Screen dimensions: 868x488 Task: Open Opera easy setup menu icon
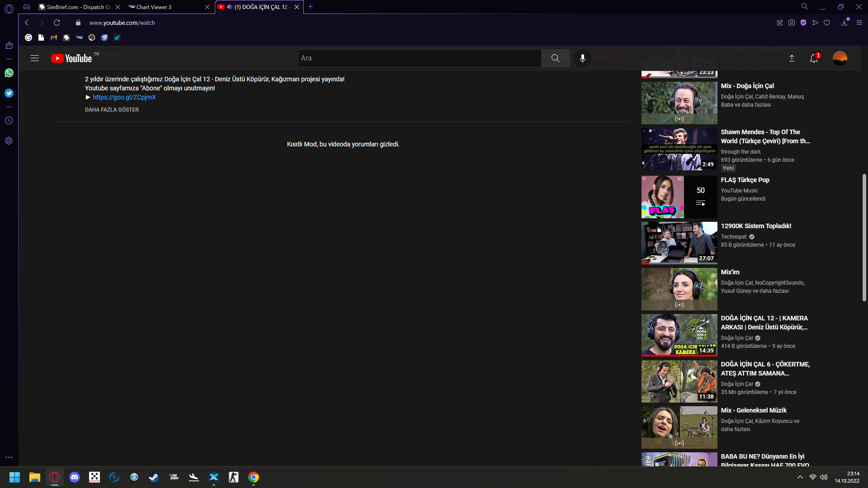point(859,23)
